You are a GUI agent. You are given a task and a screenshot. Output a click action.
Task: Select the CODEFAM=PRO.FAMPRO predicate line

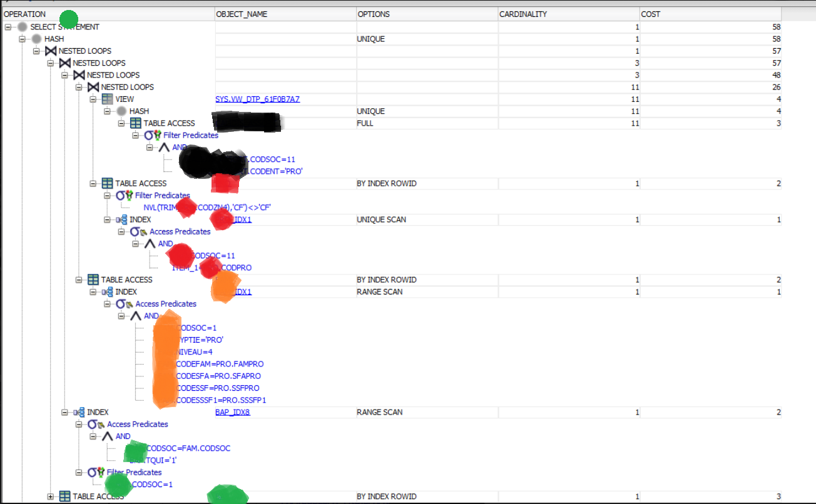(x=220, y=364)
